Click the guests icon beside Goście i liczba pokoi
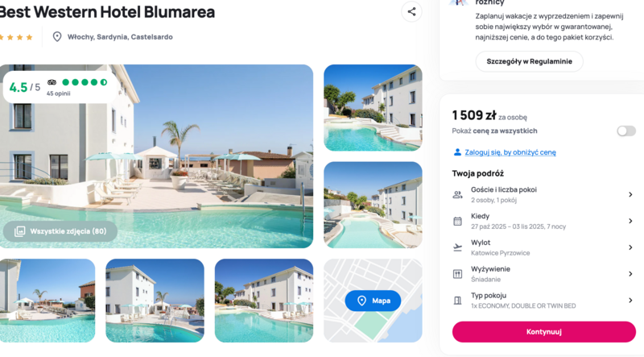This screenshot has height=357, width=644. coord(457,194)
